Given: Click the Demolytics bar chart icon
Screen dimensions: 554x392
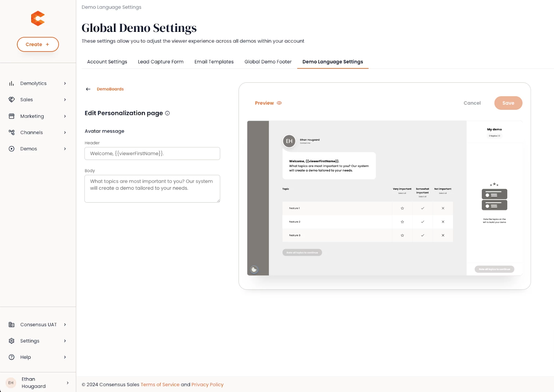Looking at the screenshot, I should (11, 83).
